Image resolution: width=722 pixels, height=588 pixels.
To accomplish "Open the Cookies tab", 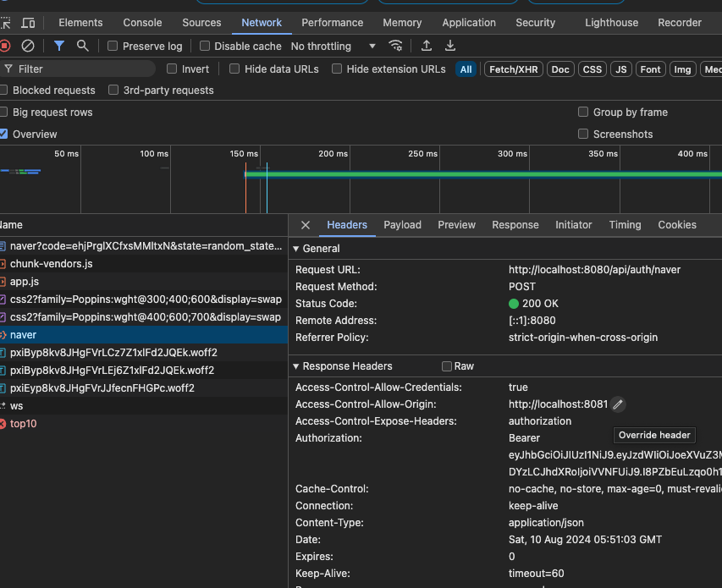I will [677, 225].
